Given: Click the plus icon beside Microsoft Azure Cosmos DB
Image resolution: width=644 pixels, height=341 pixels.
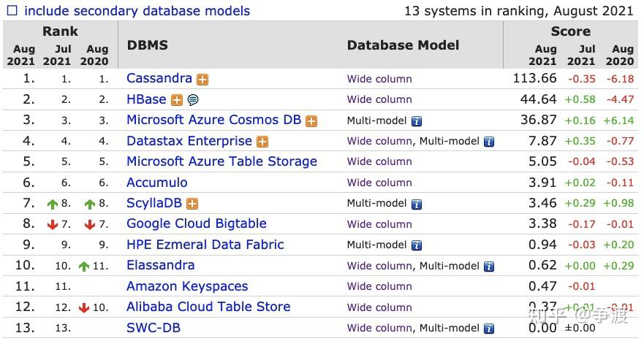Looking at the screenshot, I should pos(311,121).
